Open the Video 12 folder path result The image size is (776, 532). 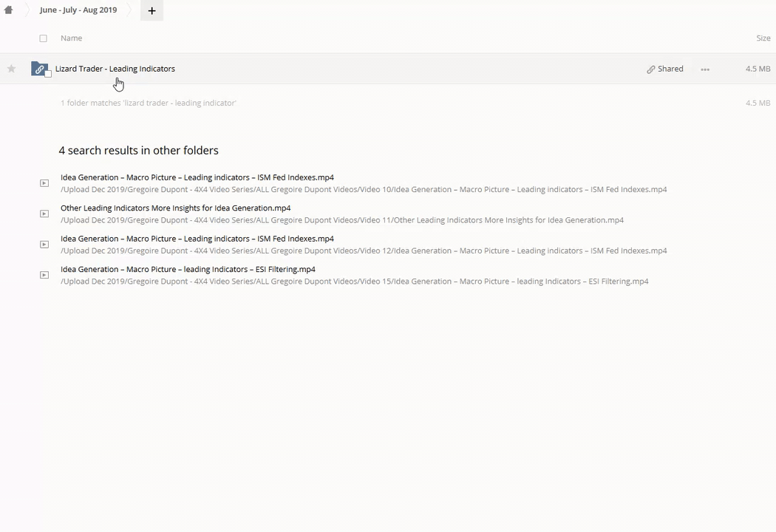[x=363, y=251]
